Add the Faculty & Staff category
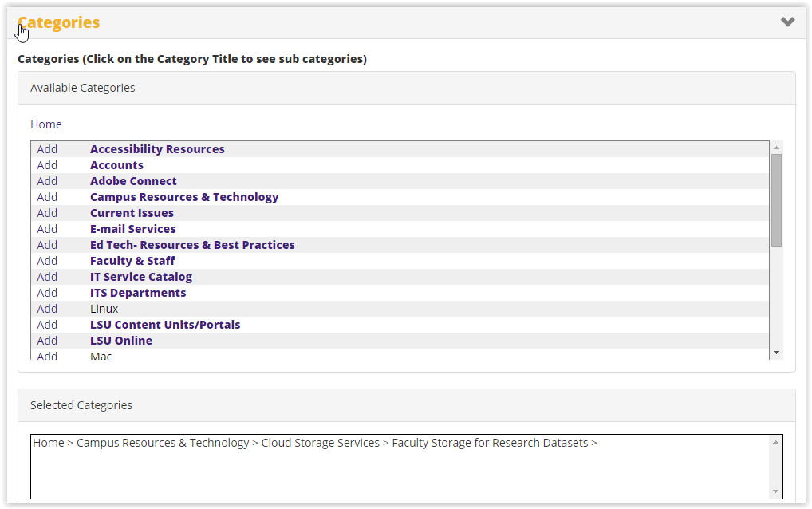The width and height of the screenshot is (812, 509). coord(47,261)
